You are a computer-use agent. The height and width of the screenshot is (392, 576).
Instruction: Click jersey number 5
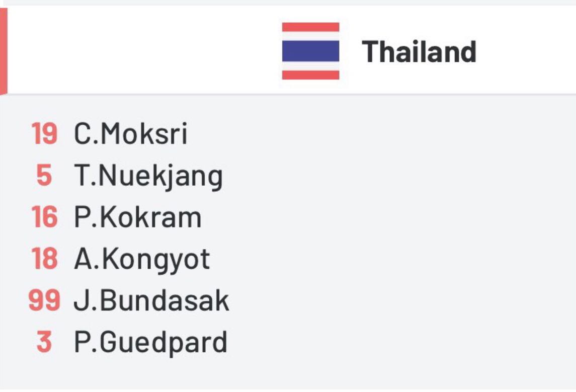[44, 175]
